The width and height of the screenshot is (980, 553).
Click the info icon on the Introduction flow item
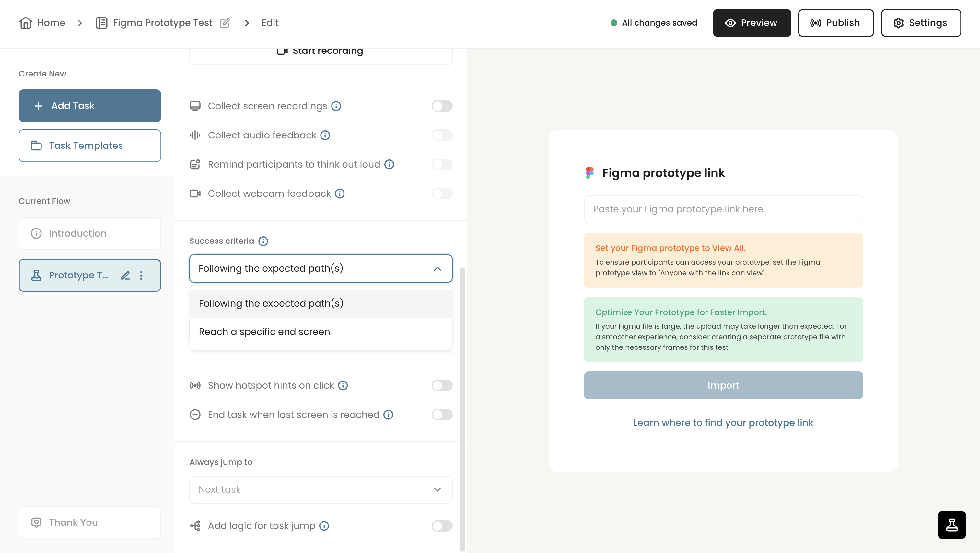click(x=36, y=233)
